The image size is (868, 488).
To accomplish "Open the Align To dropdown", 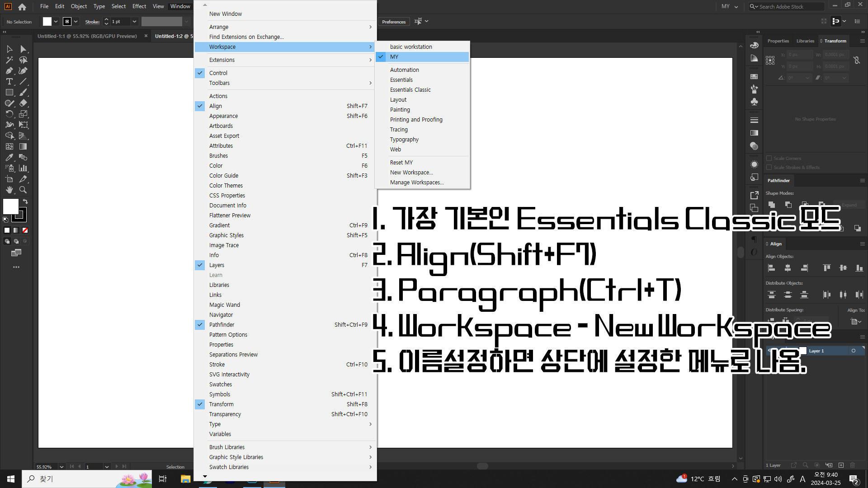I will (x=856, y=322).
